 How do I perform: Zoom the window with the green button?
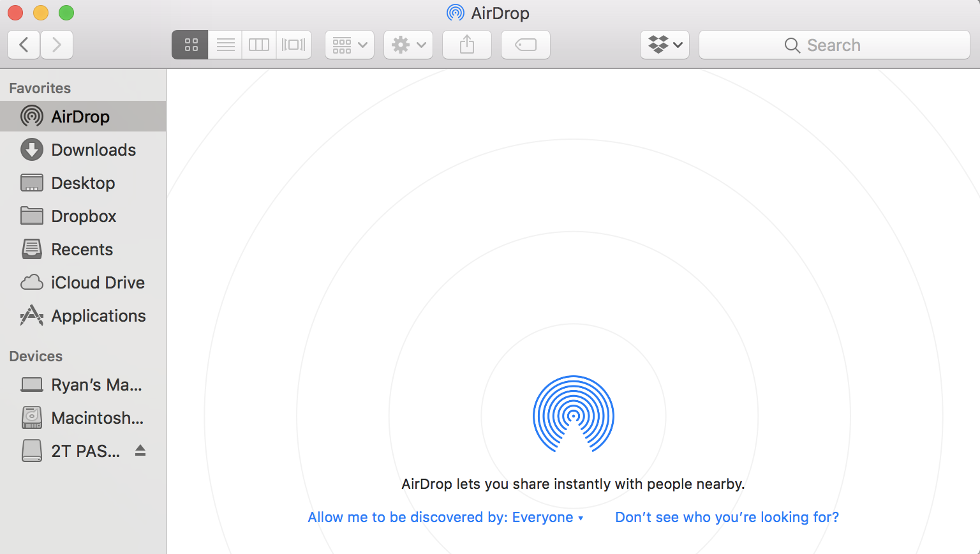(x=66, y=13)
